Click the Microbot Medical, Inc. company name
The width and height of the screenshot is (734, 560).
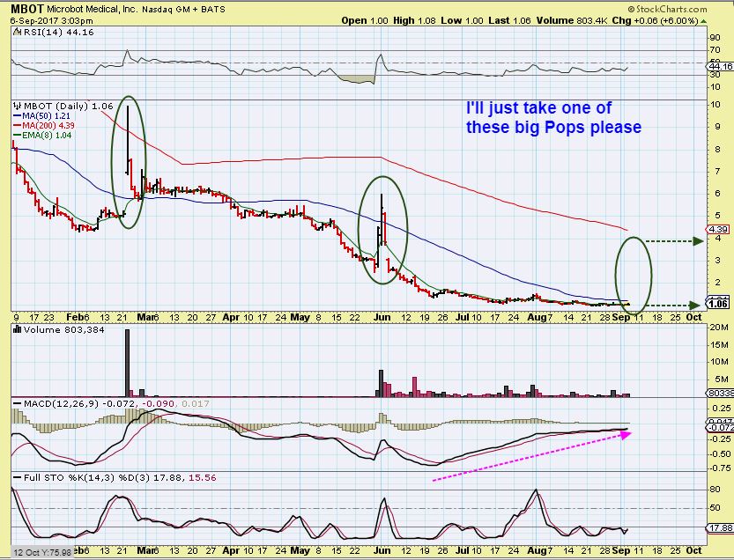tap(93, 10)
